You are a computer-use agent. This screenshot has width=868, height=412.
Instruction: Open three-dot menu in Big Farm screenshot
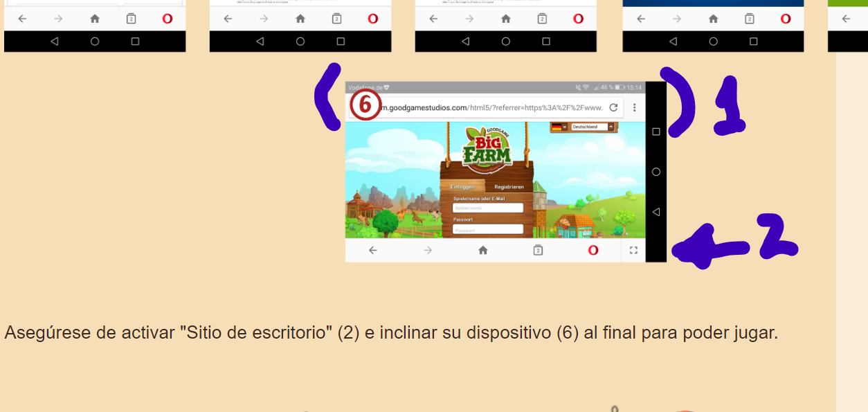point(635,108)
